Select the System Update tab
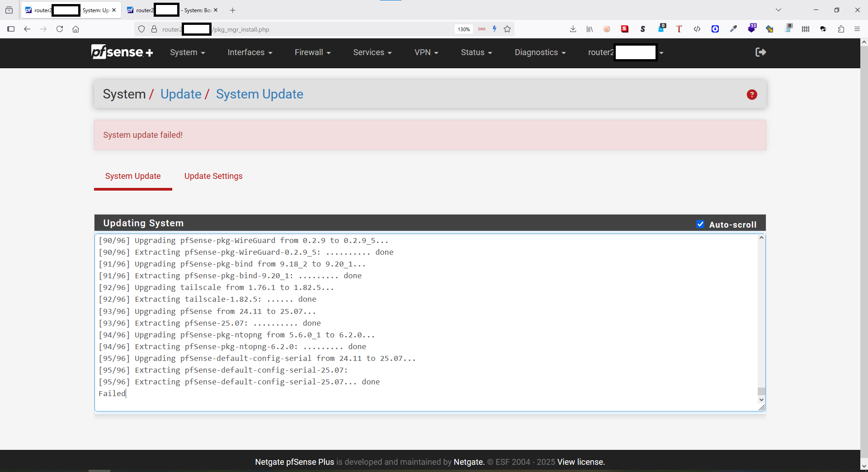The height and width of the screenshot is (472, 868). pos(133,176)
